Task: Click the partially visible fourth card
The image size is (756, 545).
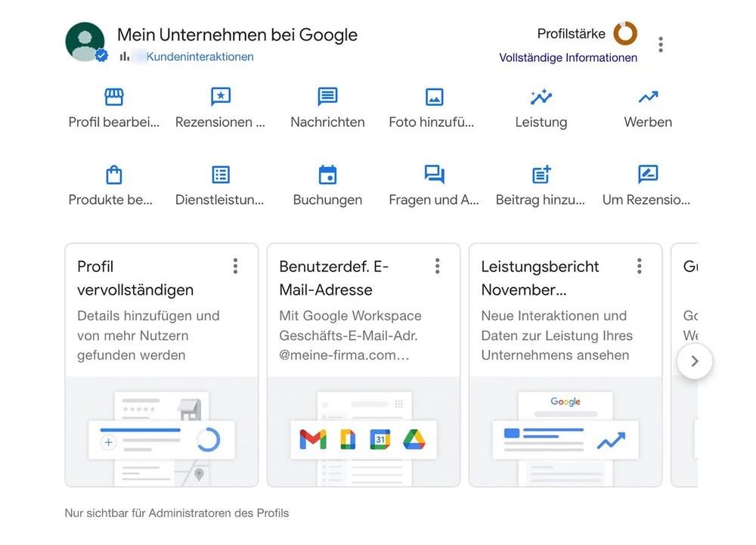Action: coord(685,365)
